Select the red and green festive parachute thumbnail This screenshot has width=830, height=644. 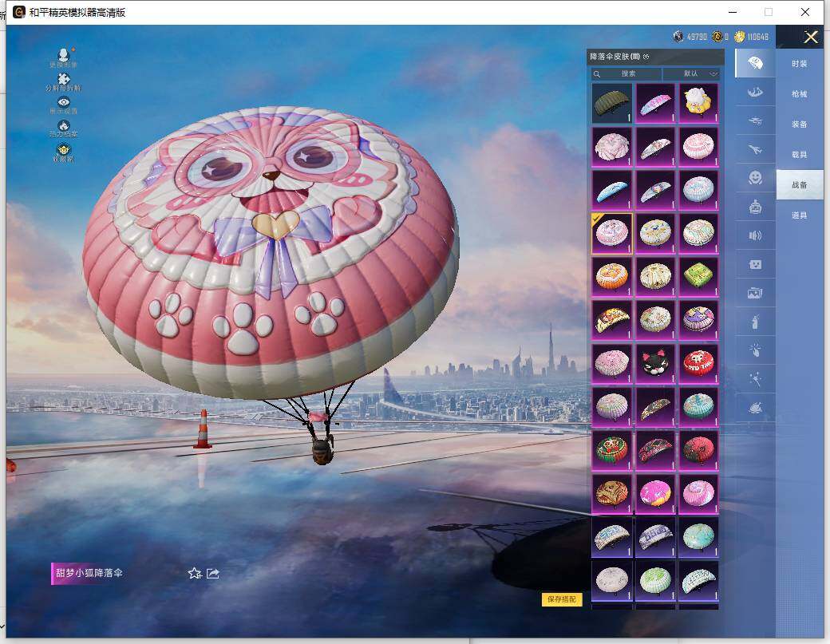(x=612, y=450)
